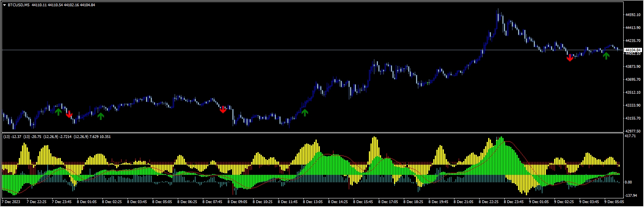Open the triangle menu beside BTCUSD,M5
The image size is (644, 207).
pos(4,5)
